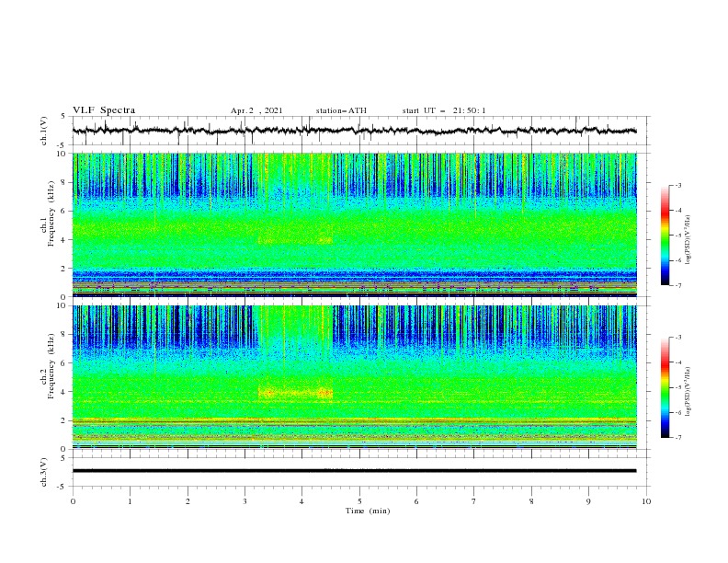The height and width of the screenshot is (563, 728).
Task: Click the '3' tick label on time axis
Action: pos(245,501)
